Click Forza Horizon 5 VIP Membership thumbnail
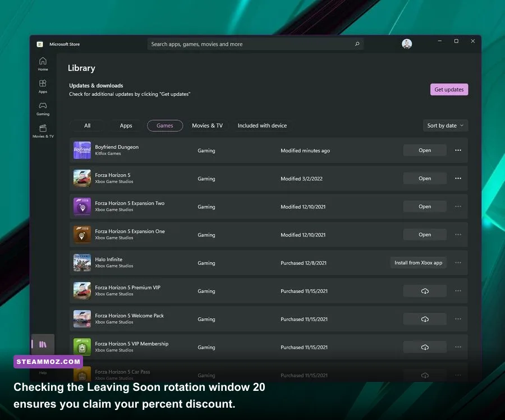This screenshot has height=420, width=505. point(82,347)
